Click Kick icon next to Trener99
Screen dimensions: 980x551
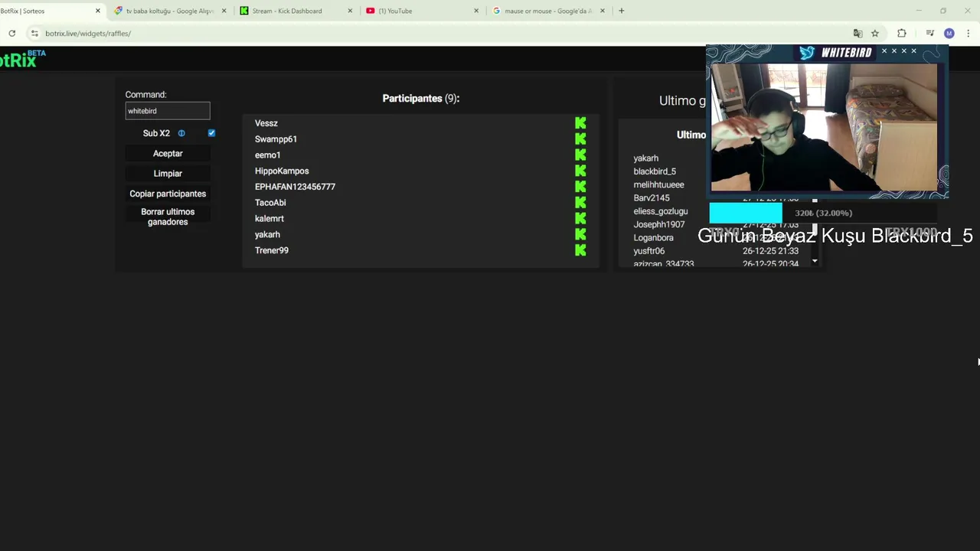click(x=580, y=250)
